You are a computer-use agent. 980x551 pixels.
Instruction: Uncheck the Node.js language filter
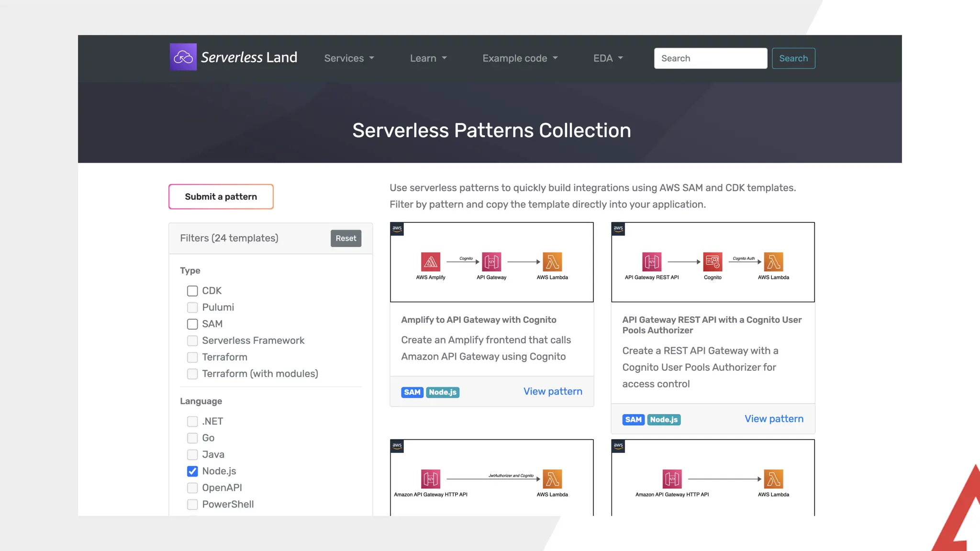[x=192, y=471]
